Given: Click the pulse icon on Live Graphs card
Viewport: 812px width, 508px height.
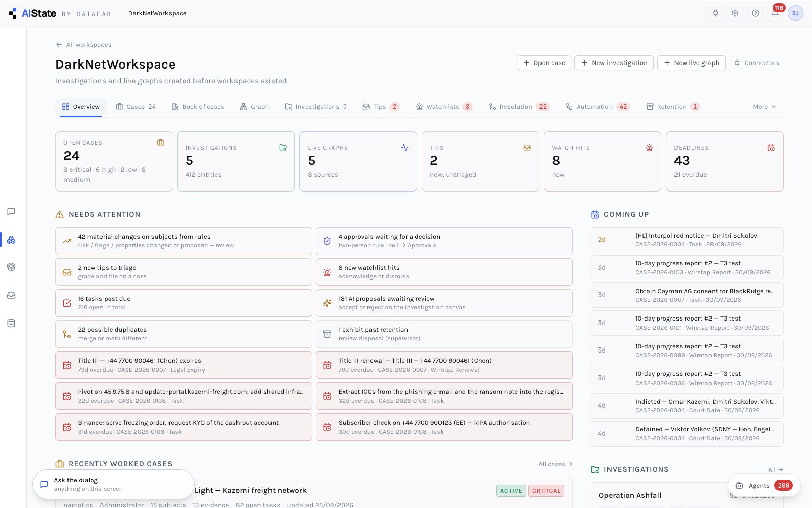Looking at the screenshot, I should tap(404, 148).
